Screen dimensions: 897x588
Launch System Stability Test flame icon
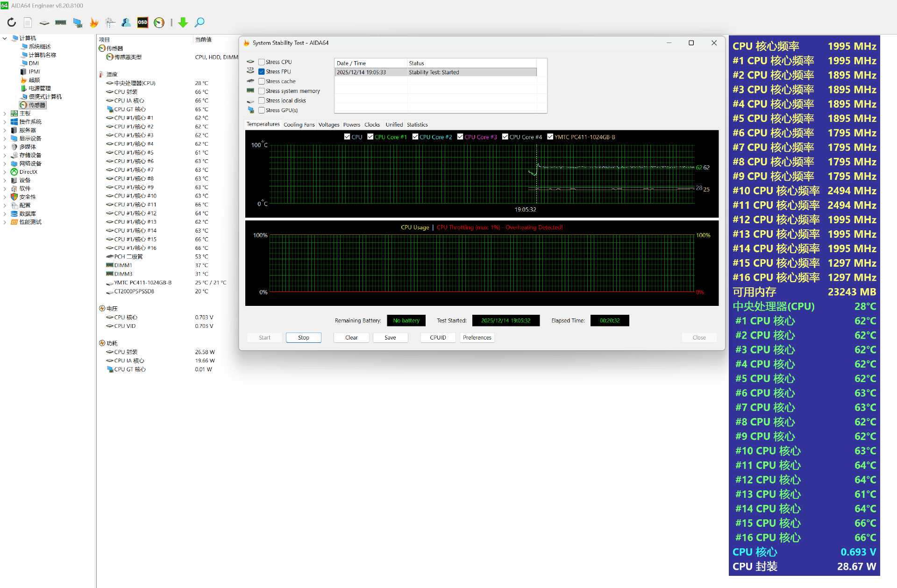point(94,22)
